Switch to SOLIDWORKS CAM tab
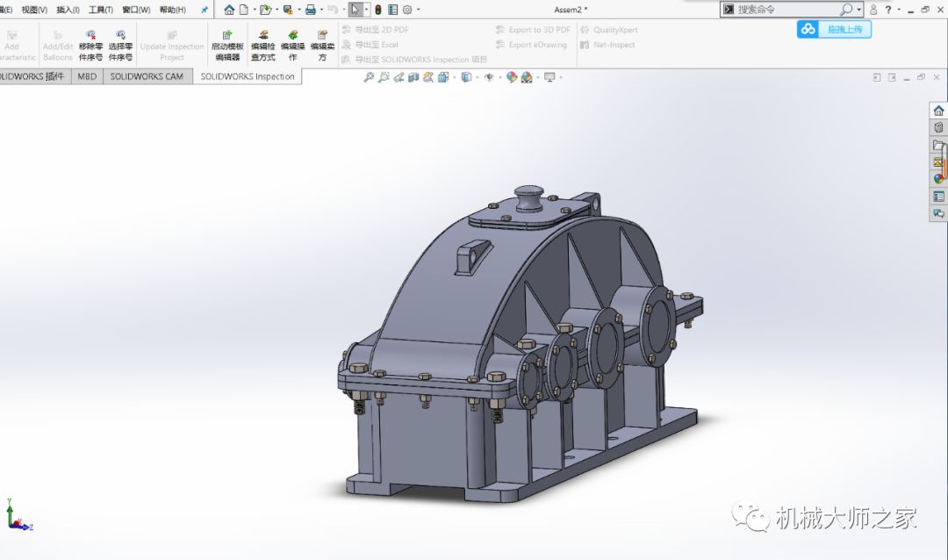The image size is (948, 560). (147, 76)
